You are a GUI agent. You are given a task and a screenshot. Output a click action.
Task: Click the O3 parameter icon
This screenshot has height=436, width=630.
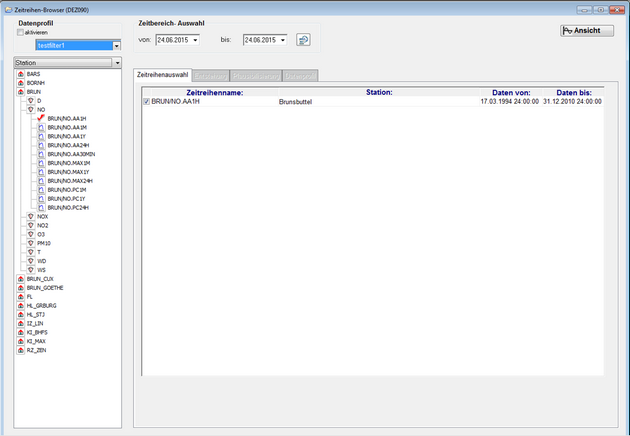(31, 234)
